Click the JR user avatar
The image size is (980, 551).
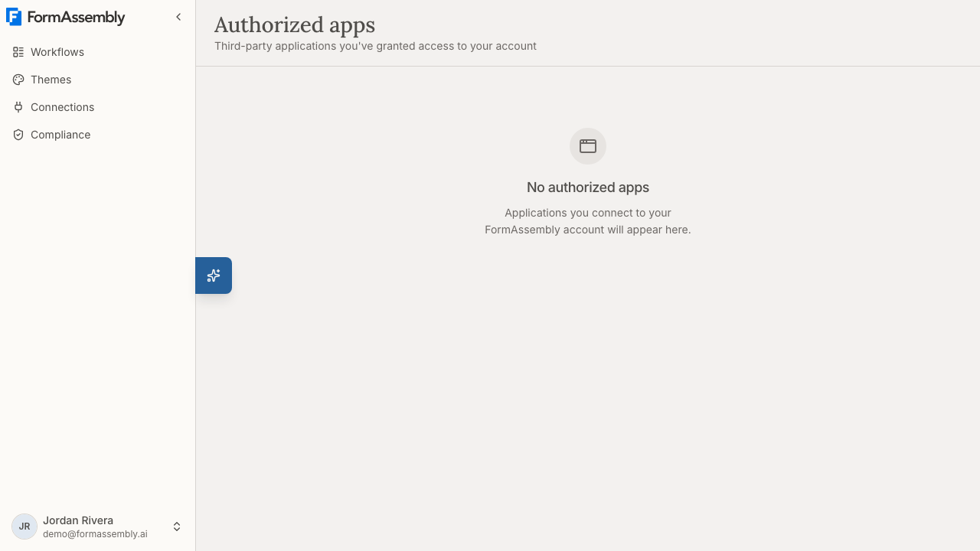tap(24, 527)
